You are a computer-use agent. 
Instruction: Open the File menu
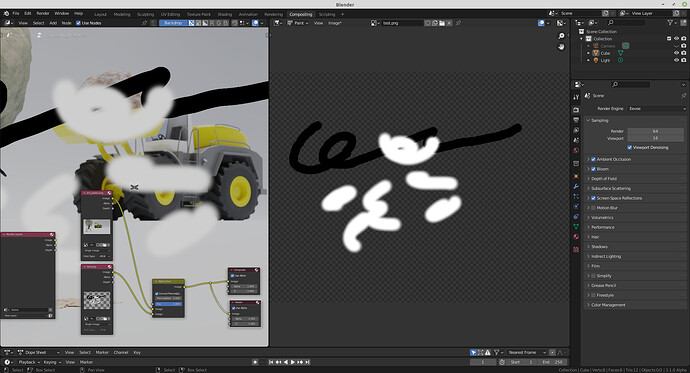(x=16, y=14)
